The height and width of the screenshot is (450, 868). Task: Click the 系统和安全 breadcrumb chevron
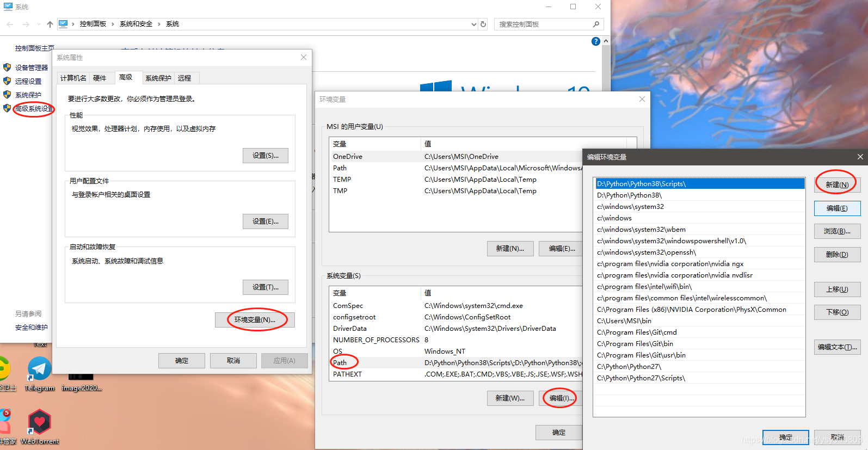click(x=159, y=24)
